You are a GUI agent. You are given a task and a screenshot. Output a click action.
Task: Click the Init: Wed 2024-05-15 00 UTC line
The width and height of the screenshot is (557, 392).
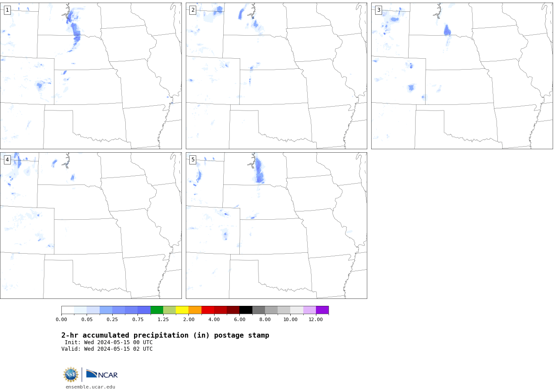(x=109, y=342)
